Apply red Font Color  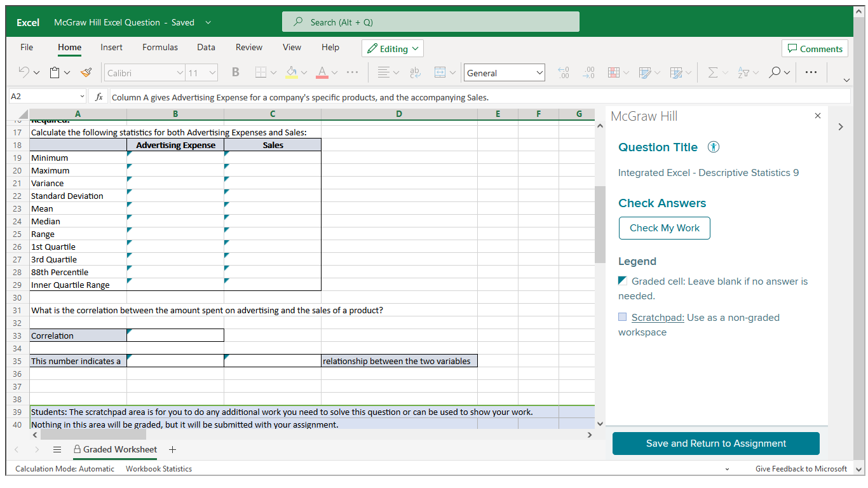point(322,72)
